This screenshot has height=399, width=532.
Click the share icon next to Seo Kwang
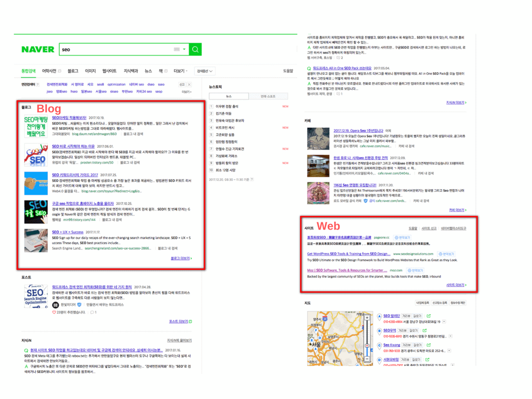click(429, 345)
